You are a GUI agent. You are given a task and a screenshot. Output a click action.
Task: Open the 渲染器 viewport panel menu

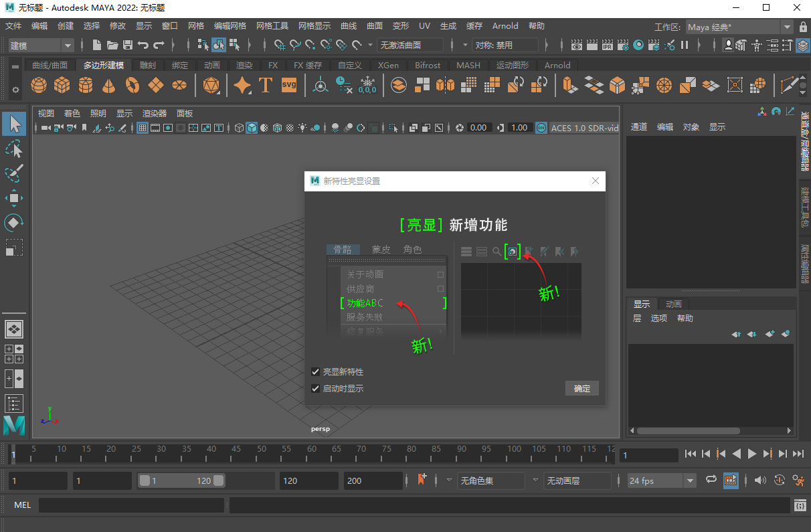tap(155, 113)
